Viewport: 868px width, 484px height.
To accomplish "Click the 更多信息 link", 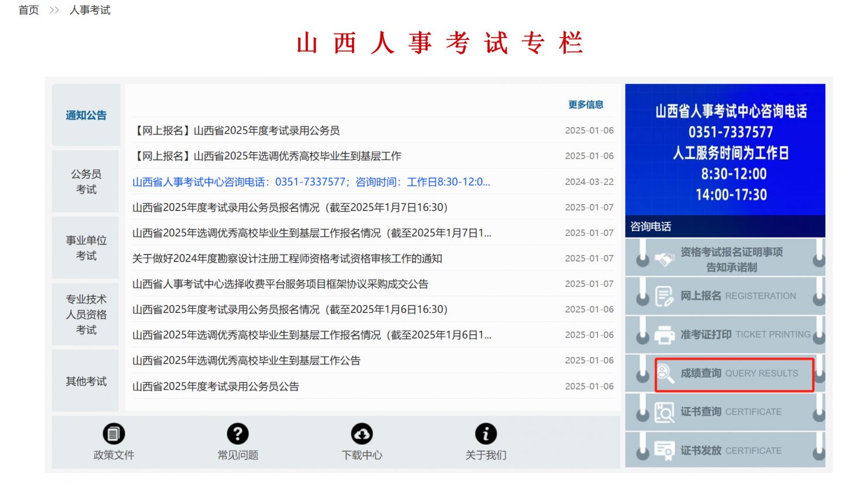I will point(585,104).
